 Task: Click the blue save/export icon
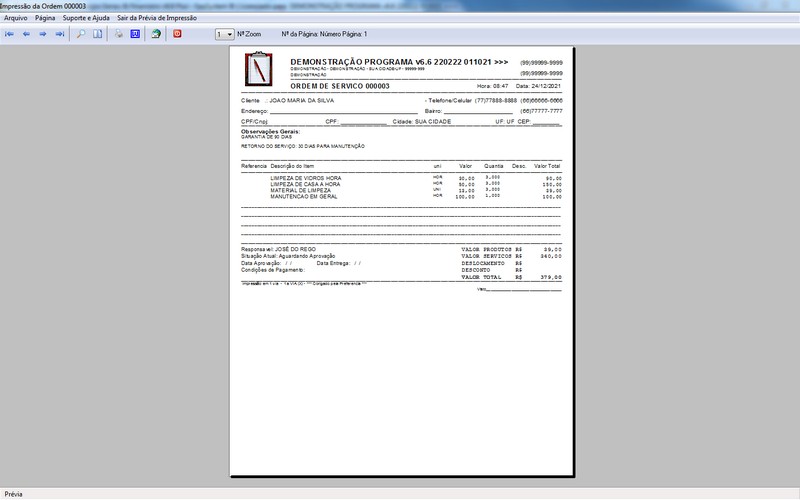[x=135, y=34]
